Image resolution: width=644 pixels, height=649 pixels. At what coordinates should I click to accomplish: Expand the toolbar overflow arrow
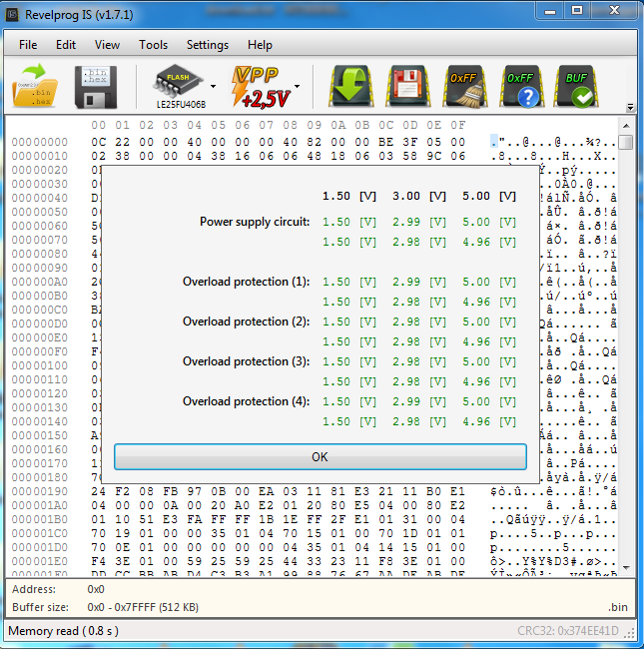(x=630, y=107)
